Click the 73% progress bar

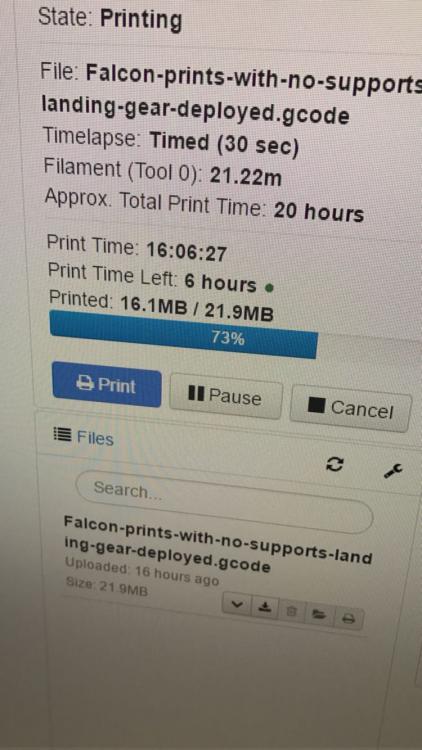coord(183,334)
